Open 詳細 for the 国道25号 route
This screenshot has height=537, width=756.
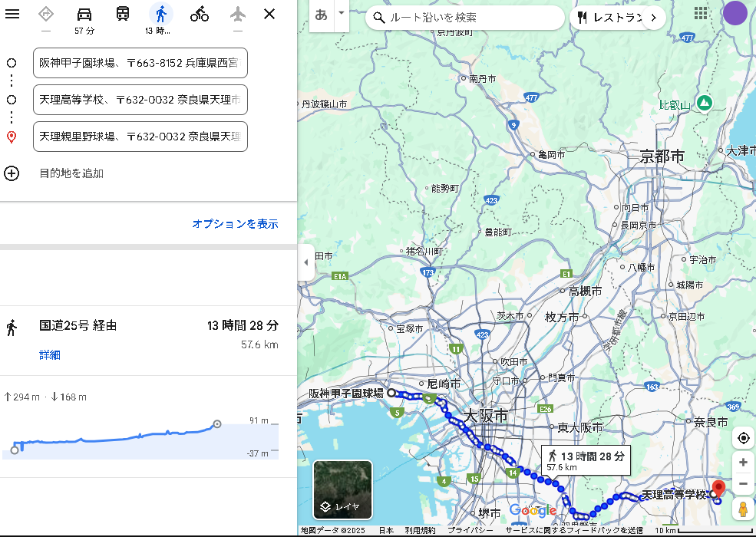point(50,355)
